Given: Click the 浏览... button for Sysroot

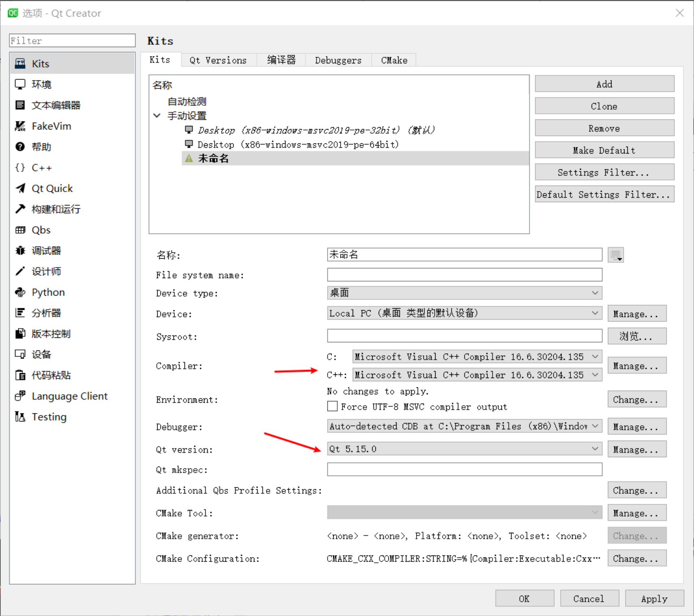Looking at the screenshot, I should [637, 336].
